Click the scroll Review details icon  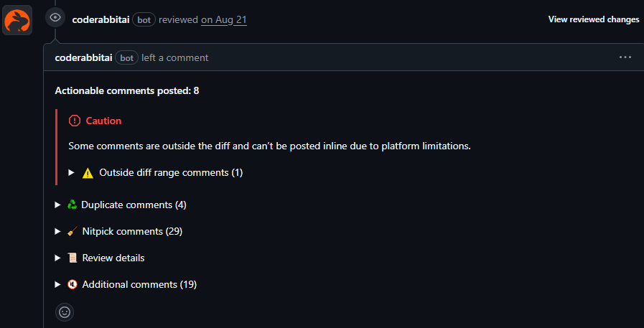72,258
